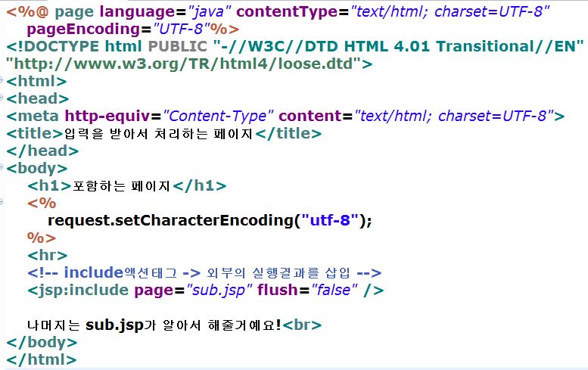The image size is (588, 370).
Task: Click 'sub.jsp' in the Korean sentence
Action: coord(115,325)
